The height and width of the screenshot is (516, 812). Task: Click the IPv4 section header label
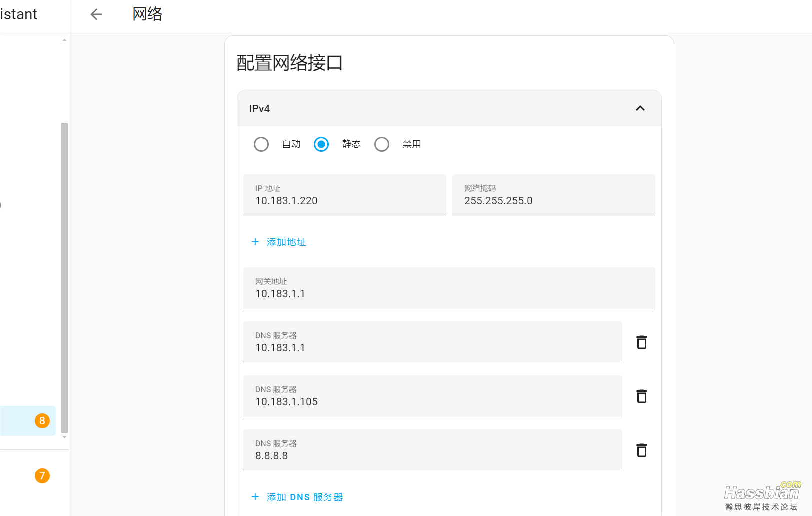tap(259, 109)
